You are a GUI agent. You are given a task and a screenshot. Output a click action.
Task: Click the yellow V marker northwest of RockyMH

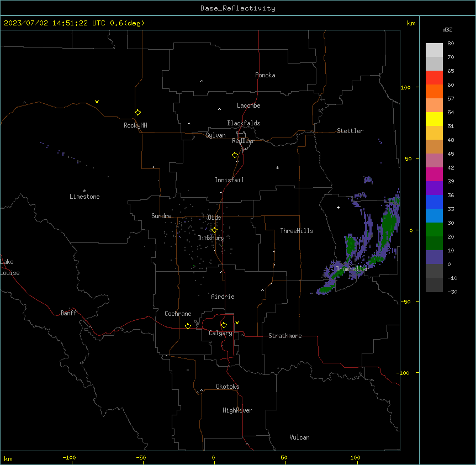[x=97, y=102]
